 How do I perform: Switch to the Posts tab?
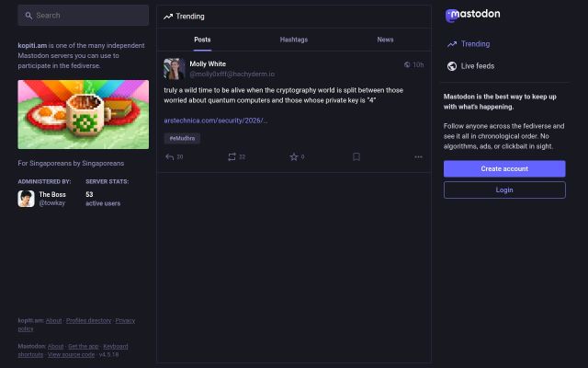[x=202, y=40]
